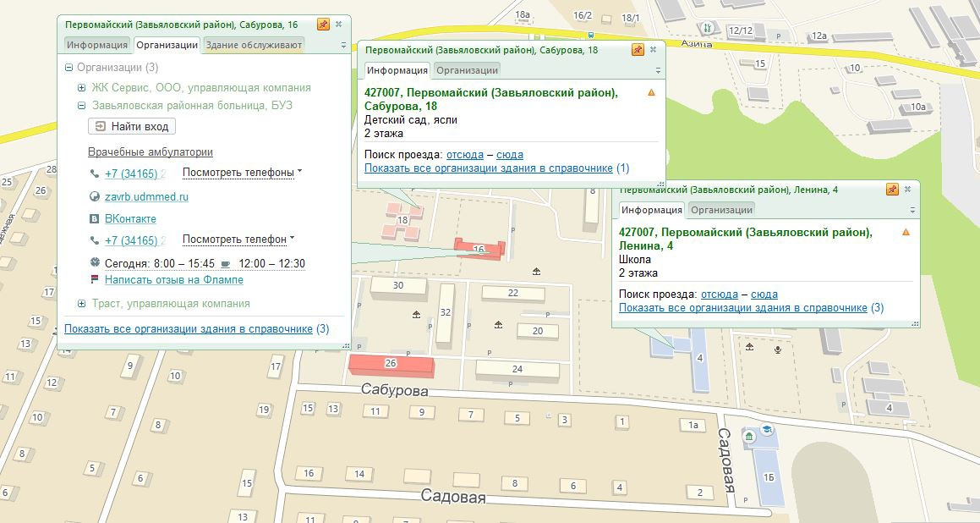Click the playground icon left of building 20

[x=498, y=324]
